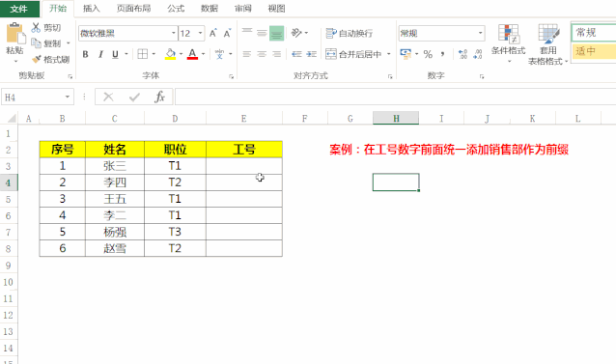This screenshot has width=616, height=364.
Task: Apply percent style
Action: (x=428, y=54)
